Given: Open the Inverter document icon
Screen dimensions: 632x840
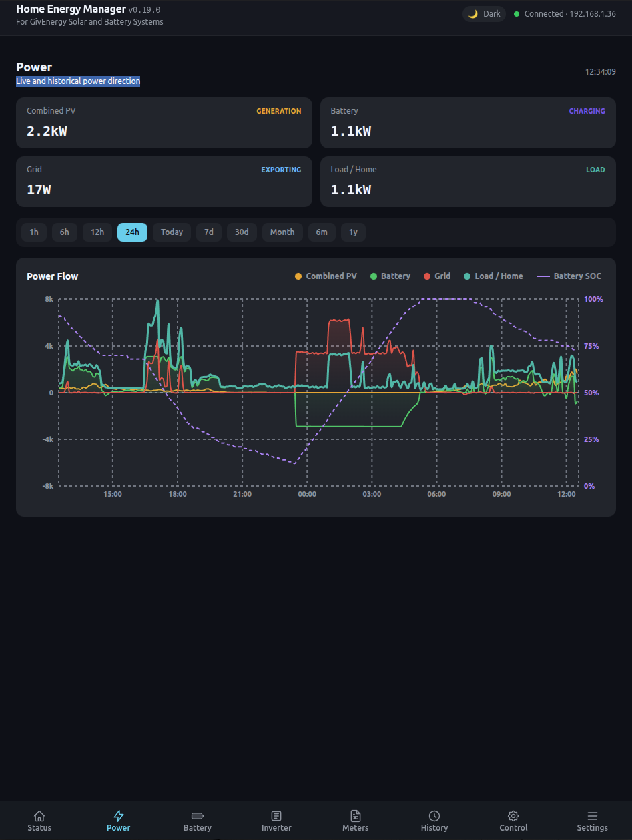Looking at the screenshot, I should point(276,816).
